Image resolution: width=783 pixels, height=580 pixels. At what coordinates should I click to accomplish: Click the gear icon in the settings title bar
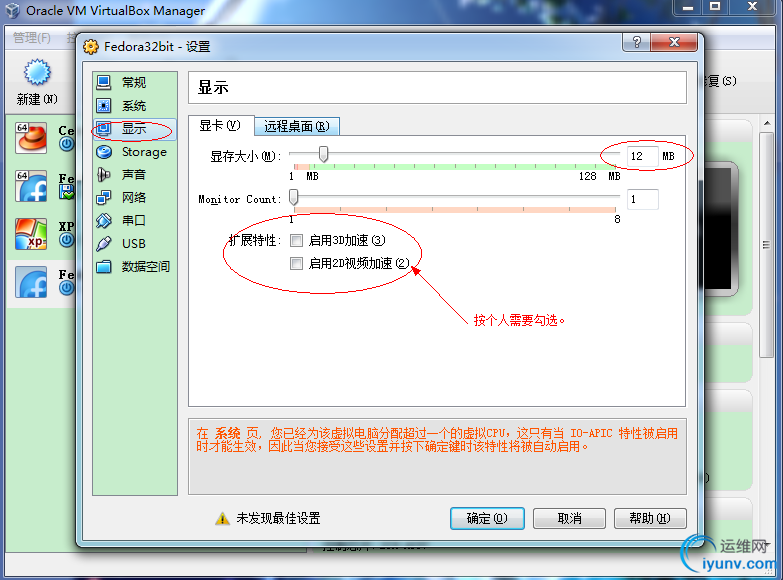(x=91, y=47)
